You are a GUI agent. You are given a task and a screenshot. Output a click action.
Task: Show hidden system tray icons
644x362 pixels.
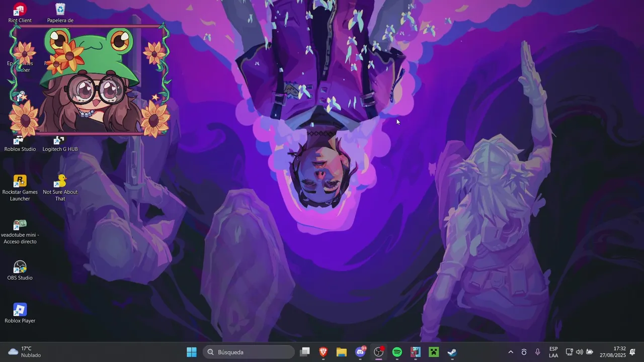[x=511, y=352]
